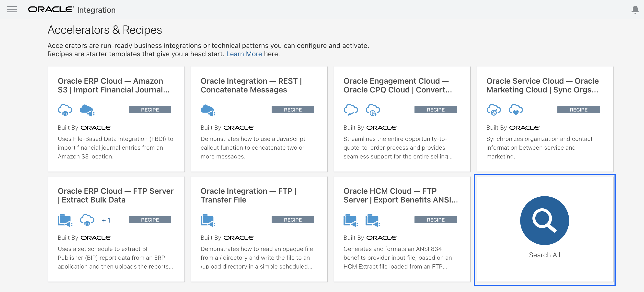Click the Service Cloud target icon
644x292 pixels.
tap(494, 110)
